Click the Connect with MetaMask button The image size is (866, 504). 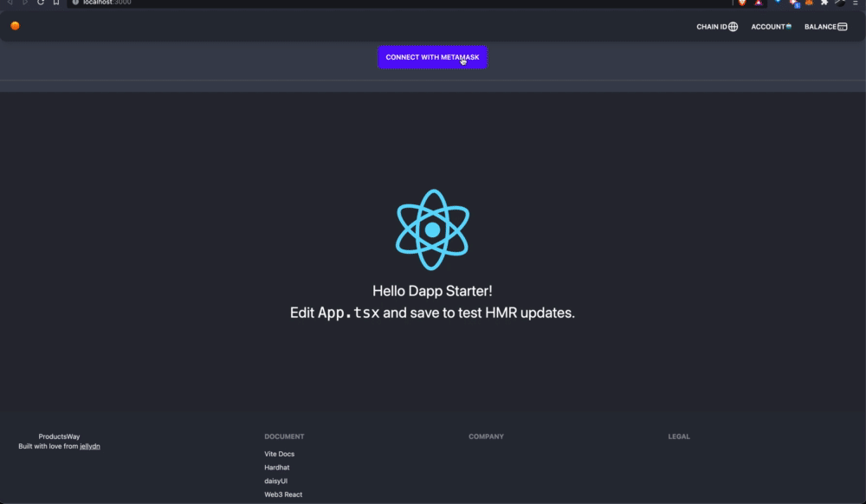click(432, 57)
